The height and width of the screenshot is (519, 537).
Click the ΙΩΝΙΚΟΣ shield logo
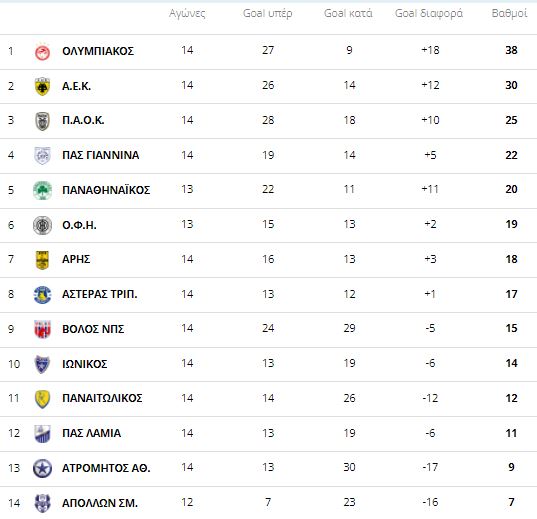42,364
